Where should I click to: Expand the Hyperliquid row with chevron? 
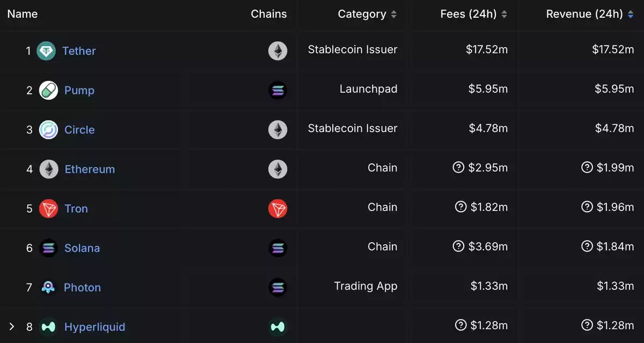tap(11, 326)
